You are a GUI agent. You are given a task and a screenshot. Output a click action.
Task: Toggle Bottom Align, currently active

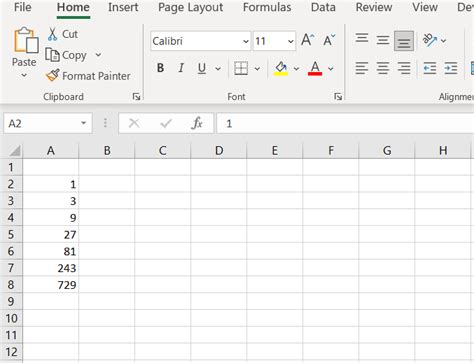pyautogui.click(x=404, y=41)
